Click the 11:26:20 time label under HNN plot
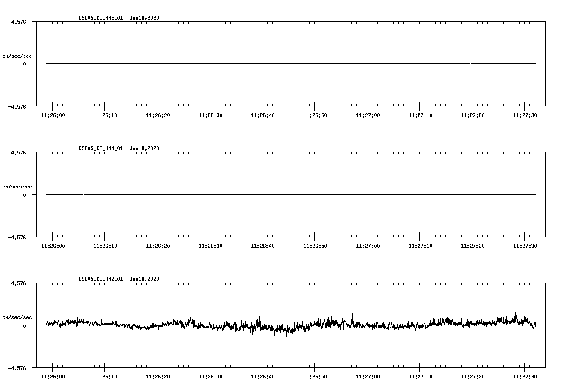Screen dimensions: 576x392 click(158, 246)
